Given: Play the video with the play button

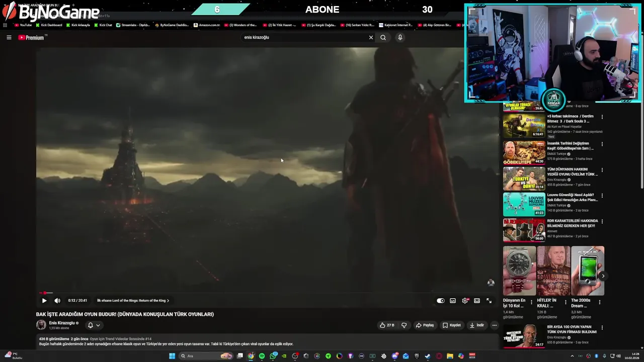Looking at the screenshot, I should point(44,301).
